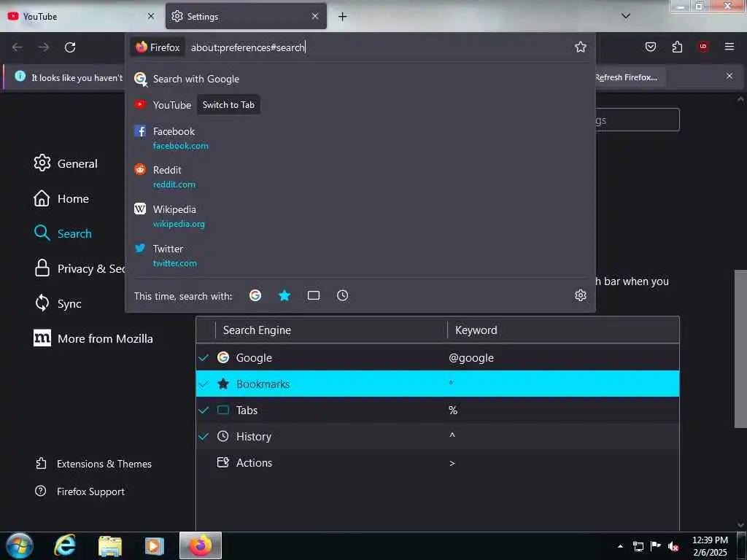Search this time with History clock

coord(343,296)
